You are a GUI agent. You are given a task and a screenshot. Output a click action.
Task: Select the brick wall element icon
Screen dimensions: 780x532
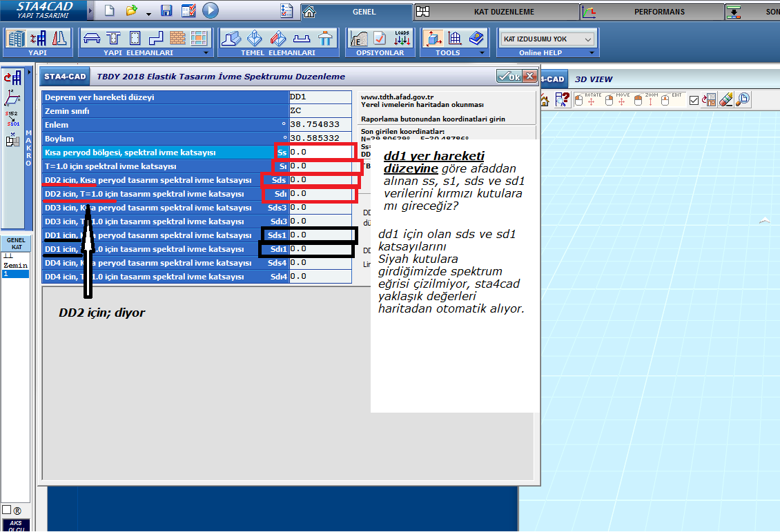pyautogui.click(x=178, y=38)
